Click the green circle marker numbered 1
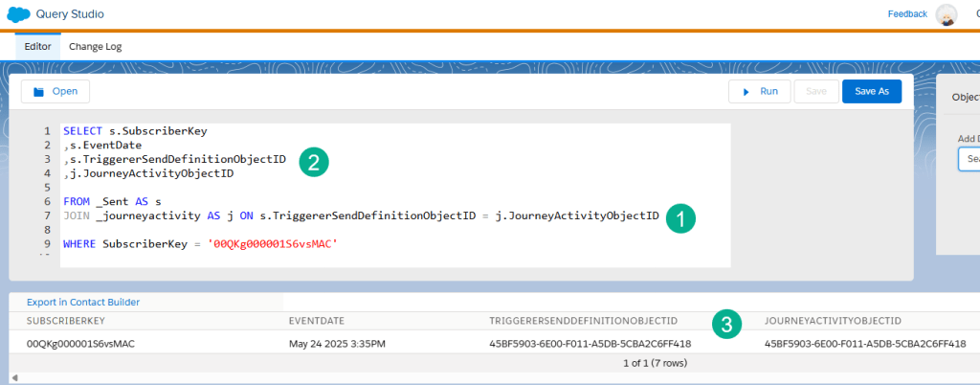Screen dimensions: 980x385 [680, 217]
